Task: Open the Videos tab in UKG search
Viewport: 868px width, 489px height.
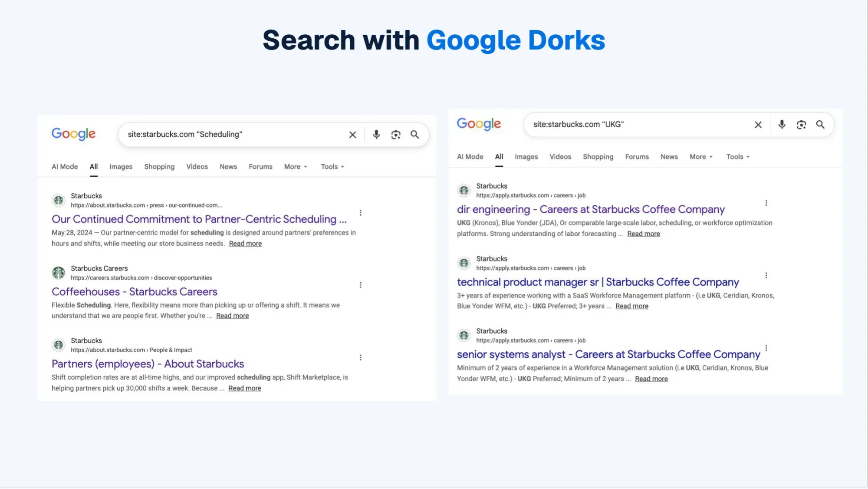Action: [x=560, y=157]
